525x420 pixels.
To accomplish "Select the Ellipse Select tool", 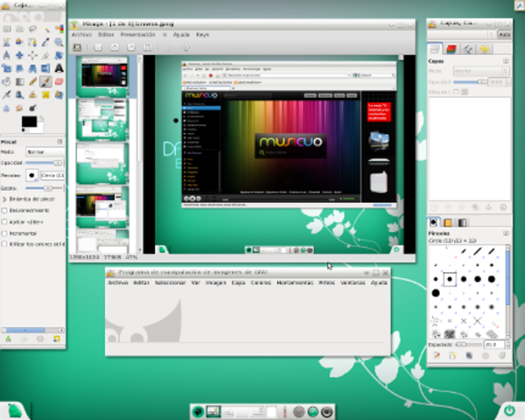I will tap(20, 29).
